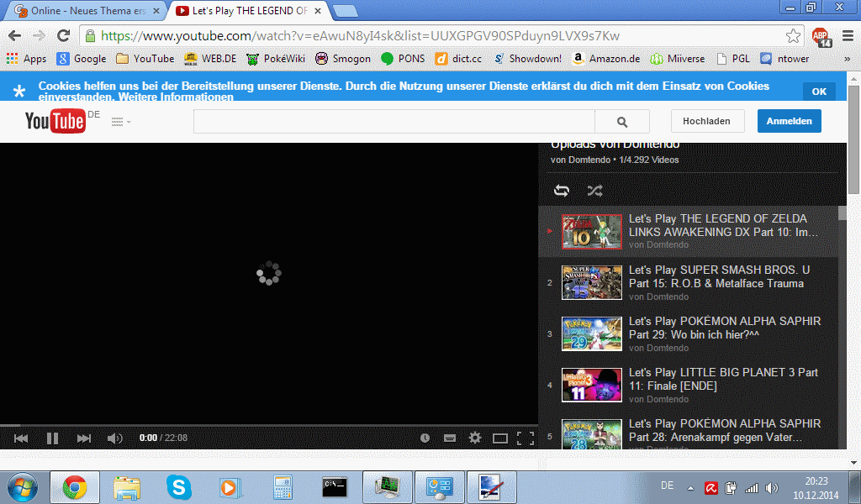Skip to the next video

[83, 438]
